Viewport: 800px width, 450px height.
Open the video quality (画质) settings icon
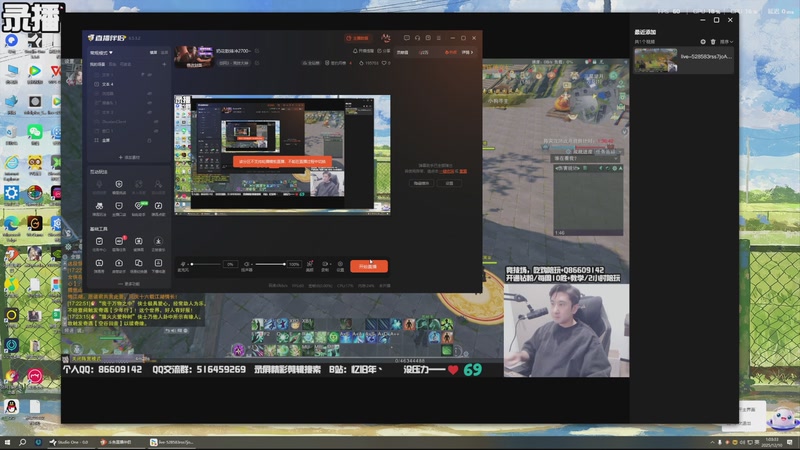point(310,265)
